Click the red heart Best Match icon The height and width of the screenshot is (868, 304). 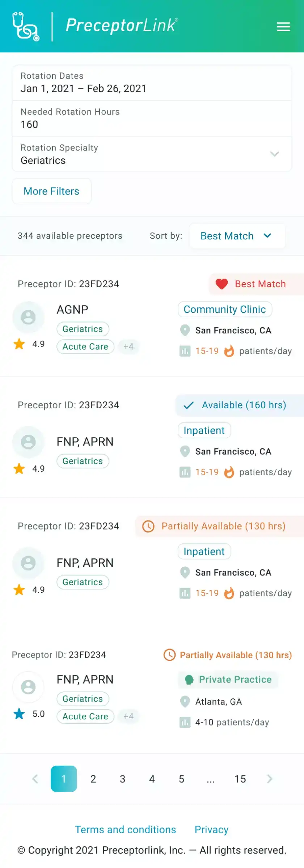[x=221, y=284]
